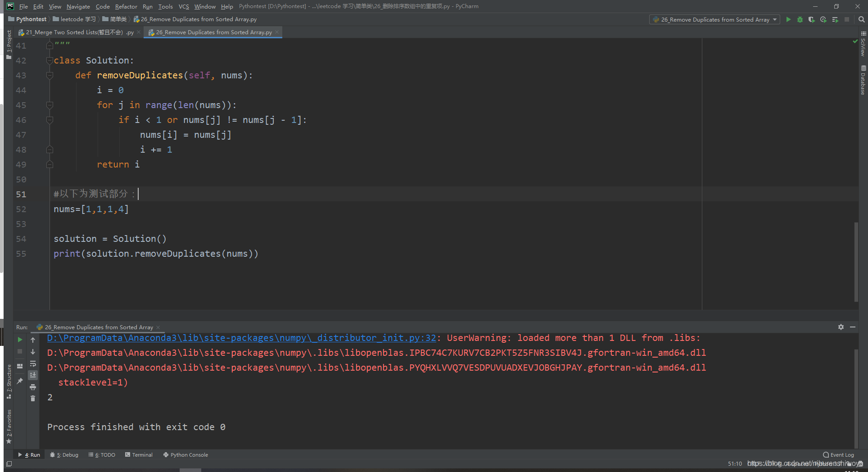Collapse the class Solution fold on line 42
The width and height of the screenshot is (868, 472).
click(50, 60)
